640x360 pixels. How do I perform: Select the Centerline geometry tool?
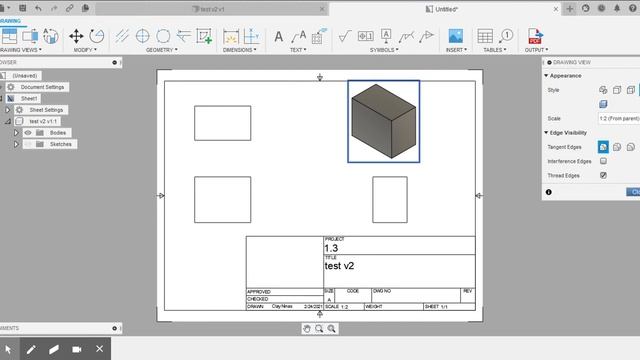122,36
